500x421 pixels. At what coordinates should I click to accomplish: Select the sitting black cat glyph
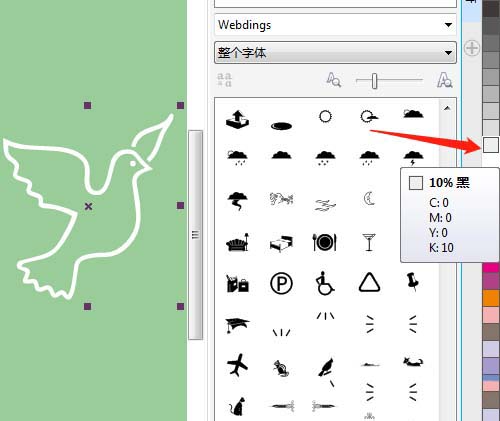point(237,406)
